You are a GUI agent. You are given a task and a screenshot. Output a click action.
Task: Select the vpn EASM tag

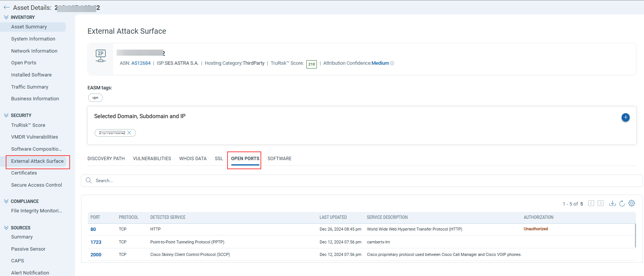(95, 98)
